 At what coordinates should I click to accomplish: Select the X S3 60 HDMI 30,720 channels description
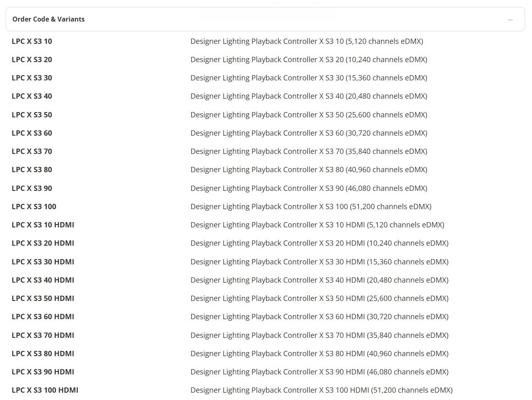coord(319,317)
